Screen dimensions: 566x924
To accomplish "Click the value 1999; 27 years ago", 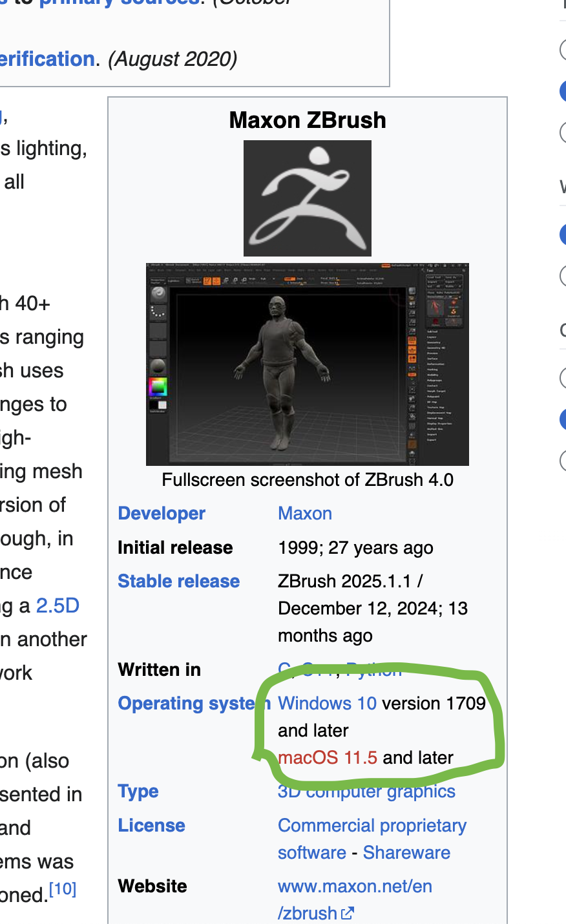I will tap(355, 548).
